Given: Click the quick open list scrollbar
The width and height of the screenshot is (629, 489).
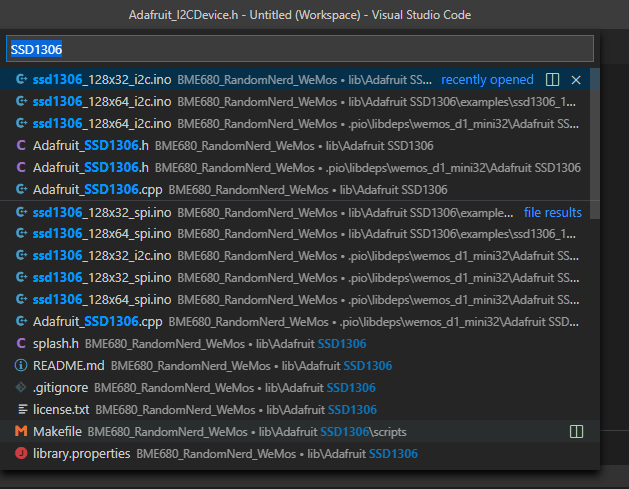Looking at the screenshot, I should click(x=595, y=144).
